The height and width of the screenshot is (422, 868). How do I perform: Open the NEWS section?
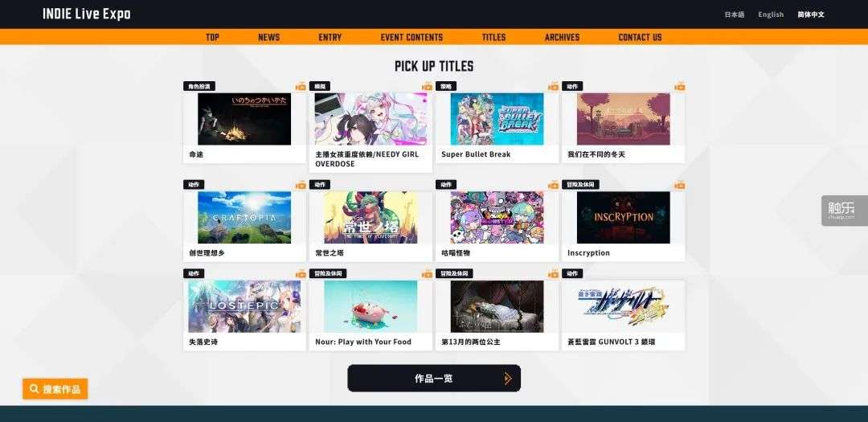click(268, 37)
